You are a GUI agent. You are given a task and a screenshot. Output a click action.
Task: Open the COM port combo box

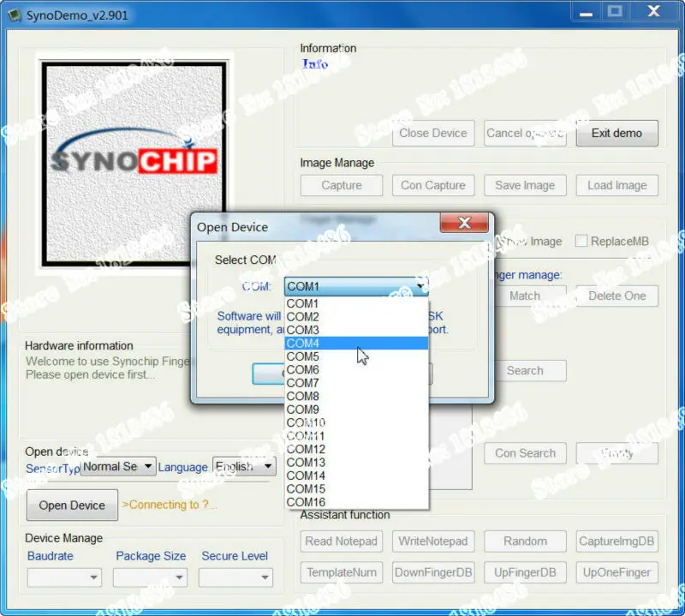tap(356, 286)
